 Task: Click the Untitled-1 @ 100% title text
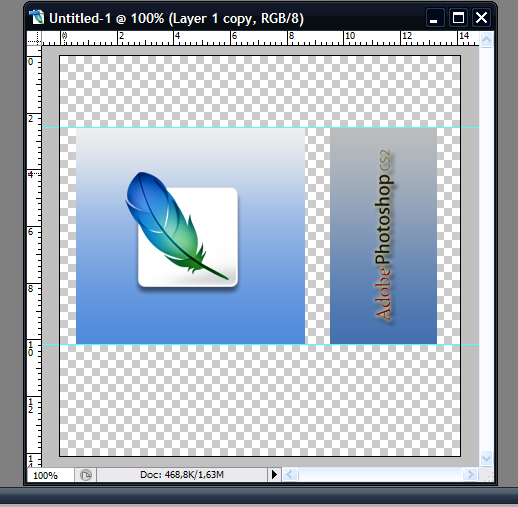pyautogui.click(x=176, y=18)
